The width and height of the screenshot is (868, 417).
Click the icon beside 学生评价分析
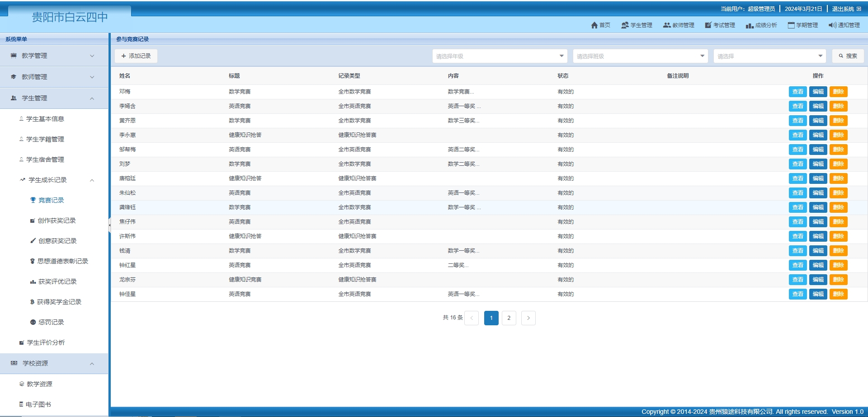(x=22, y=343)
